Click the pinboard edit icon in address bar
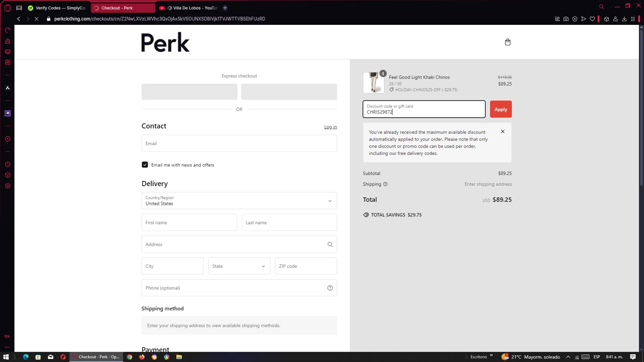Screen dimensions: 644x362 tap(557, 19)
